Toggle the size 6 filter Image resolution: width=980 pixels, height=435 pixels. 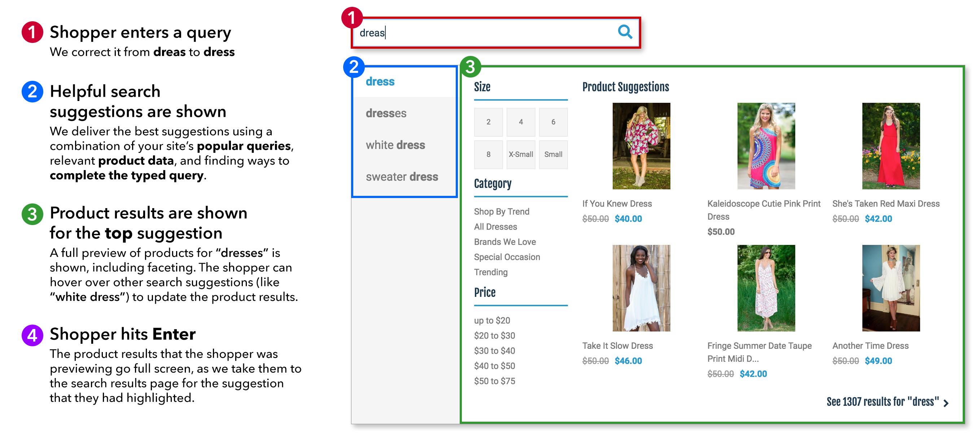click(553, 122)
